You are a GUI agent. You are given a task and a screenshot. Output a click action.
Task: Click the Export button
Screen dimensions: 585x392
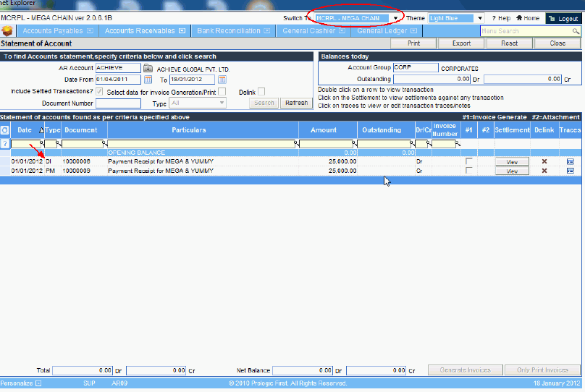[461, 43]
